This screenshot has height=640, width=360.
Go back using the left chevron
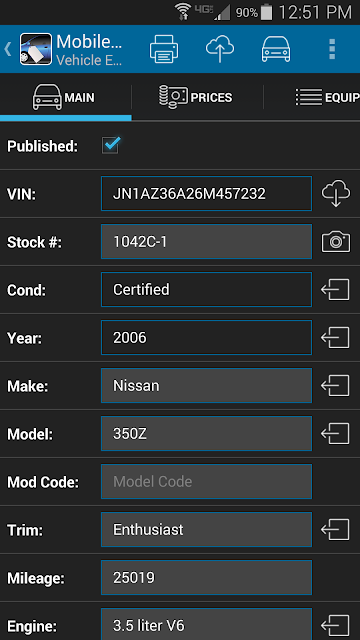click(7, 49)
